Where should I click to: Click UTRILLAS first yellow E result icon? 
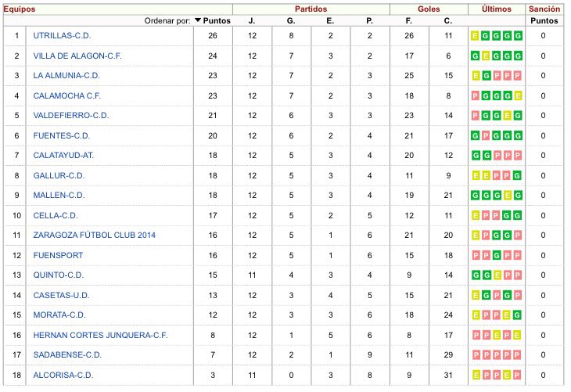[475, 36]
